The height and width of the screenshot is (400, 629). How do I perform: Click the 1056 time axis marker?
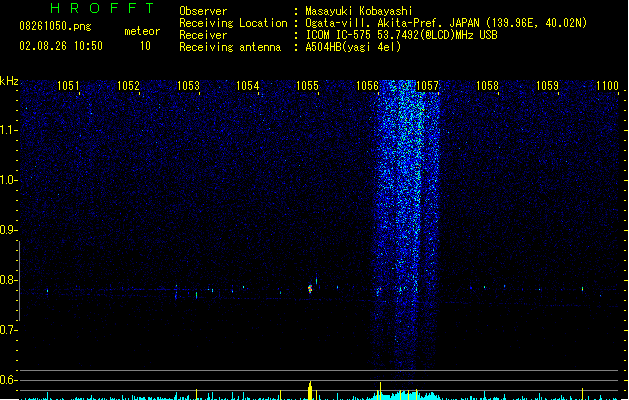367,86
